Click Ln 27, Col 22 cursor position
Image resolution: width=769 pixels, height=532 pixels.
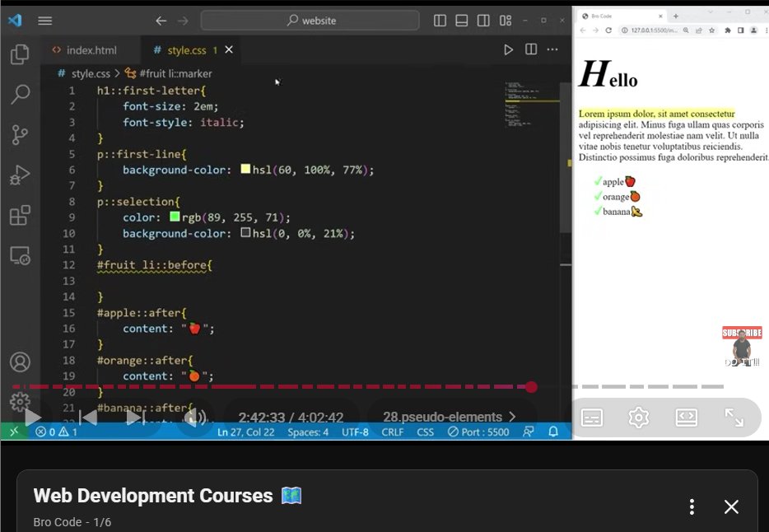(245, 432)
